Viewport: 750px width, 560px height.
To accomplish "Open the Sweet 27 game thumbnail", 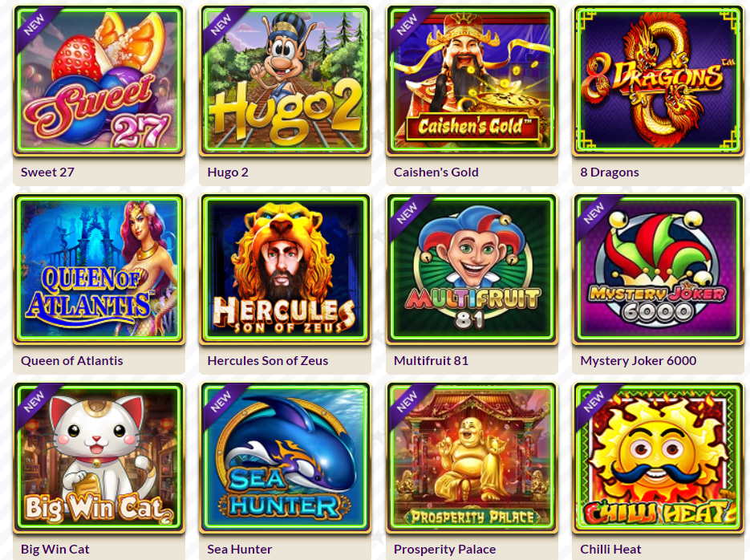I will point(99,80).
